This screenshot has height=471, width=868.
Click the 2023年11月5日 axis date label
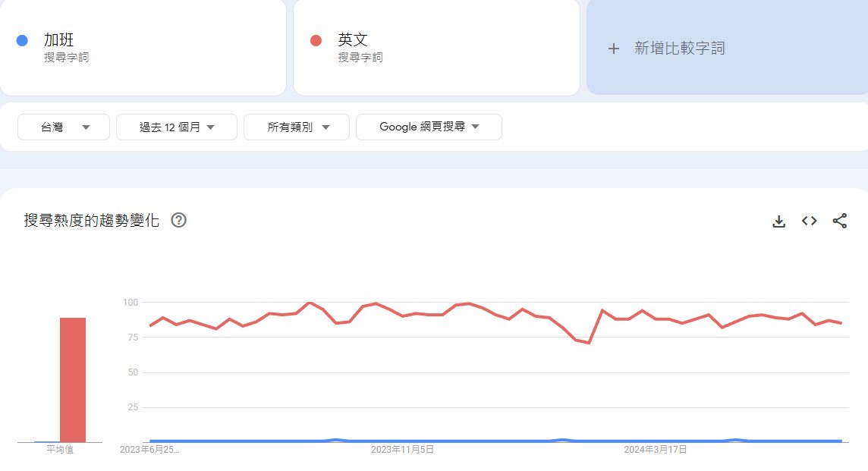tap(402, 450)
